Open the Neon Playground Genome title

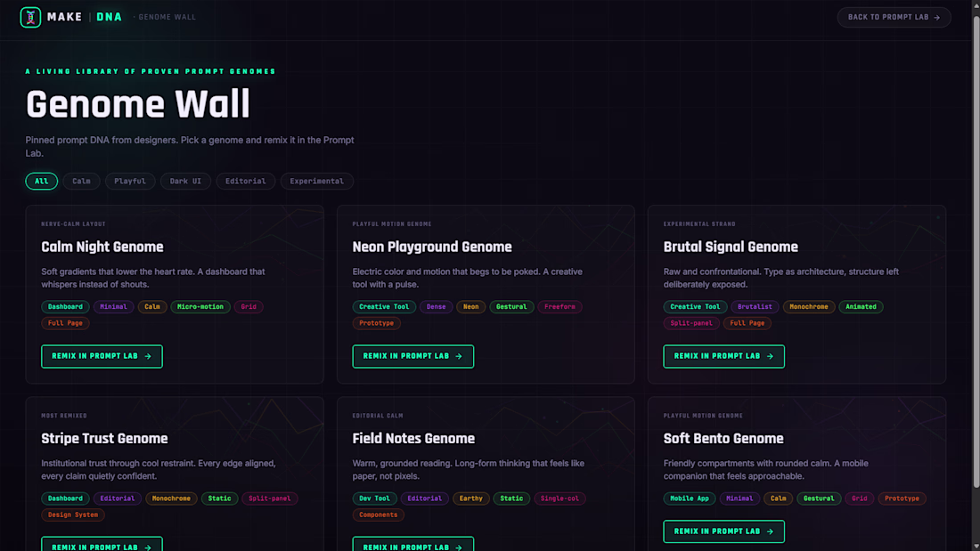click(432, 247)
